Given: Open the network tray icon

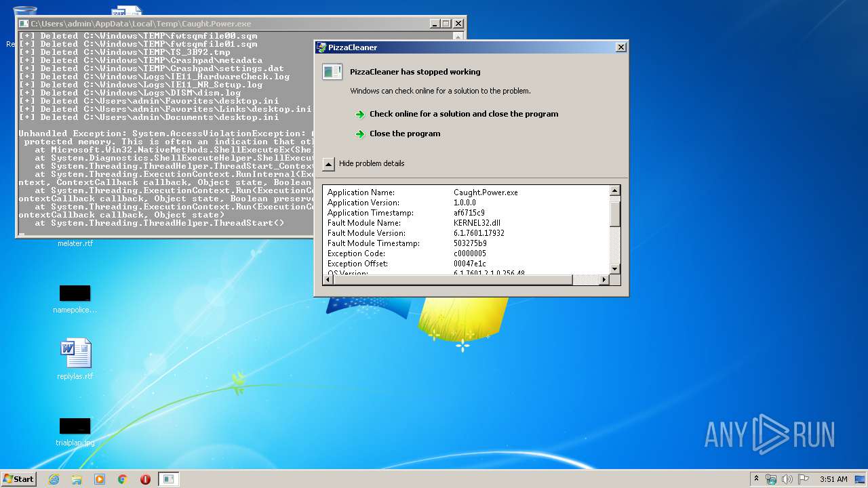Looking at the screenshot, I should pos(771,479).
